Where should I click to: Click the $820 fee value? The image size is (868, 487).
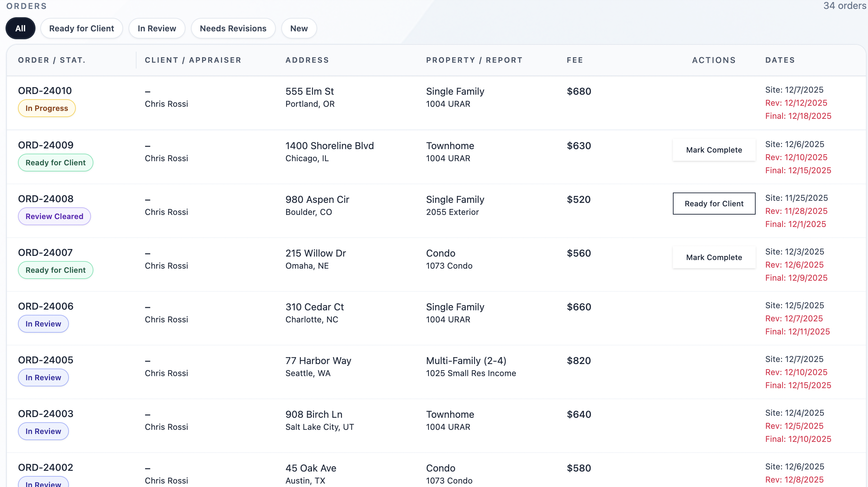[579, 361]
